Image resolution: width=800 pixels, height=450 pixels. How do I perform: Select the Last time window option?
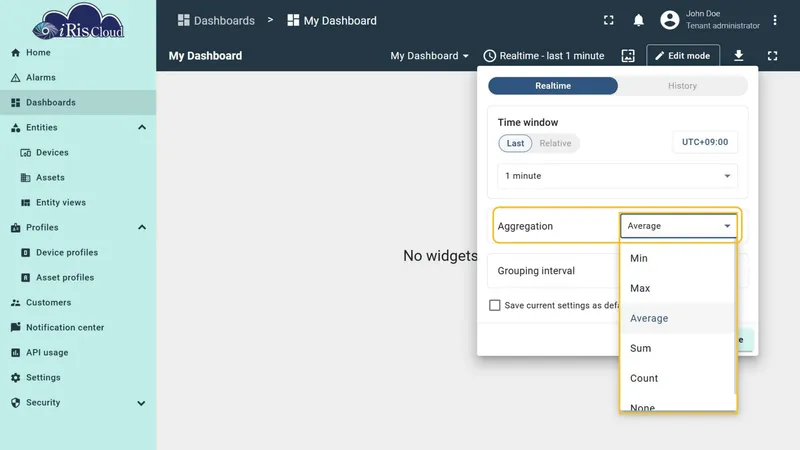[515, 143]
